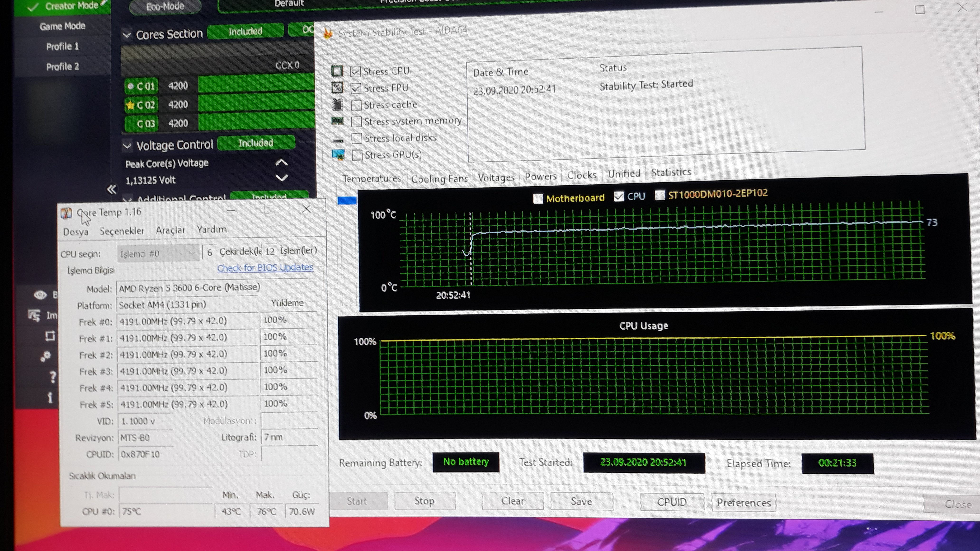
Task: Switch to the Temperatures tab
Action: pyautogui.click(x=371, y=178)
